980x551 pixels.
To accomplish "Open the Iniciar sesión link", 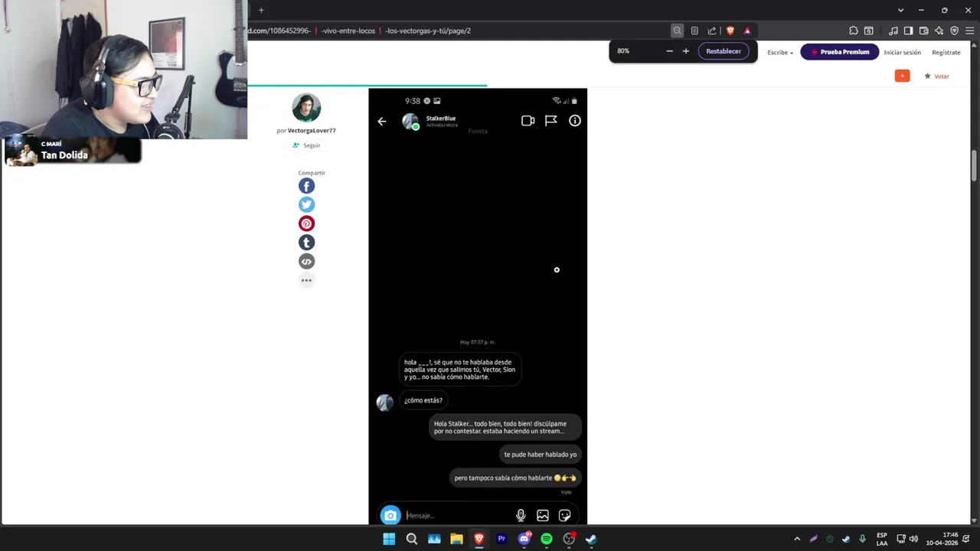I will pyautogui.click(x=903, y=52).
